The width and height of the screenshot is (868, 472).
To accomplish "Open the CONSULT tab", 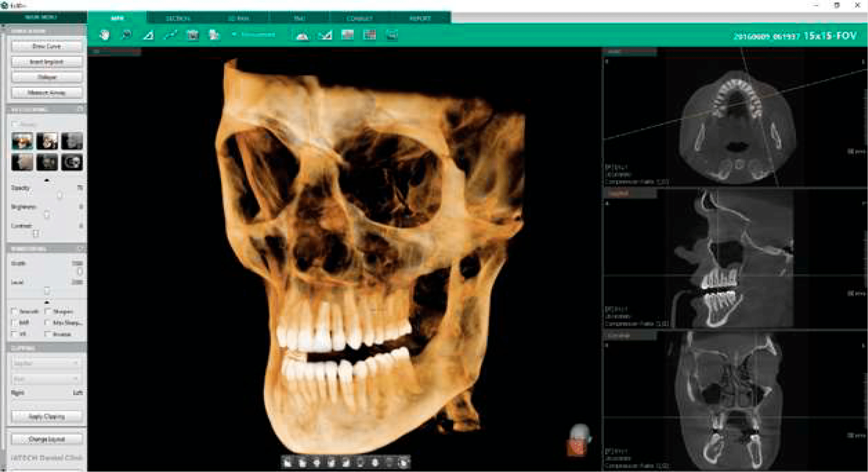I will coord(360,18).
